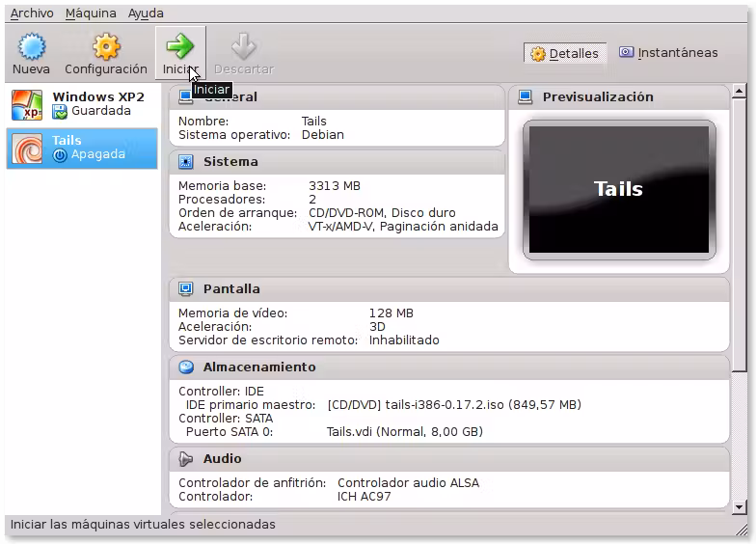
Task: Select the Windows XP2 list entry name
Action: click(98, 96)
